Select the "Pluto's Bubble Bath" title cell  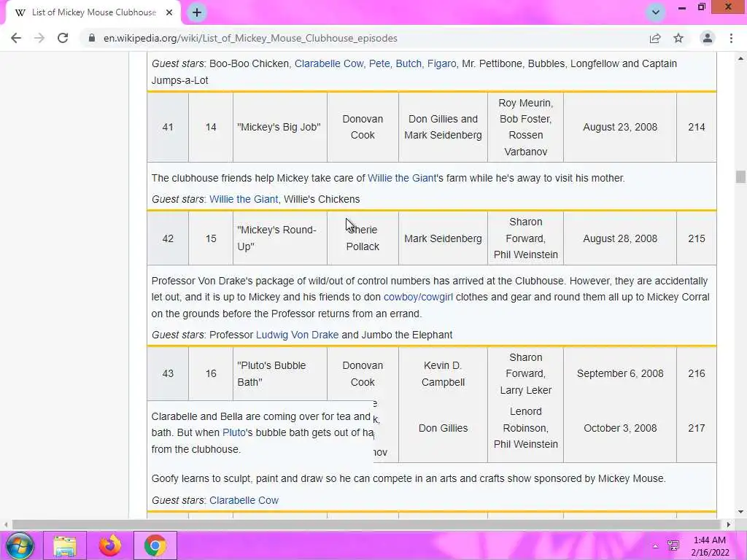tap(280, 374)
